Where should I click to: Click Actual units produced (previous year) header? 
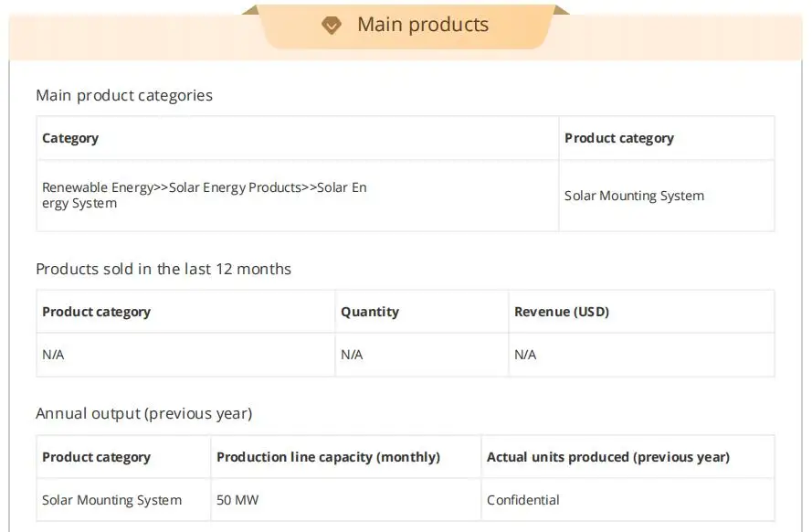(607, 457)
